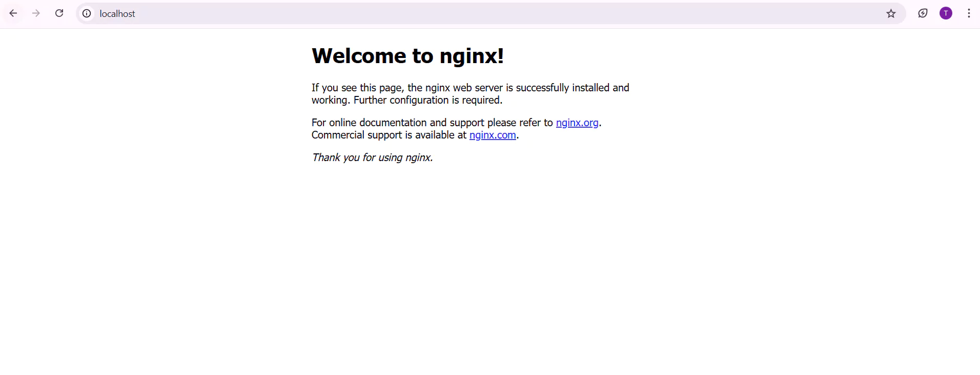Viewport: 980px width, 375px height.
Task: Open the browser three-dot menu
Action: (x=969, y=13)
